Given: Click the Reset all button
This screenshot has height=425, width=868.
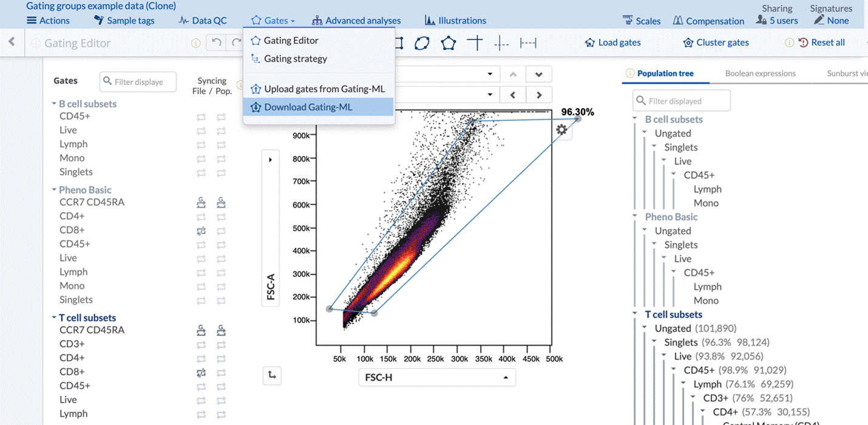Looking at the screenshot, I should pos(821,42).
